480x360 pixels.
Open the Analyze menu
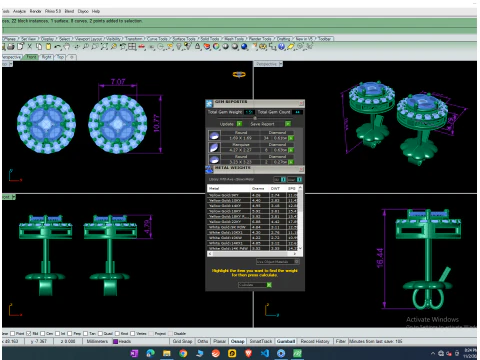[x=19, y=11]
